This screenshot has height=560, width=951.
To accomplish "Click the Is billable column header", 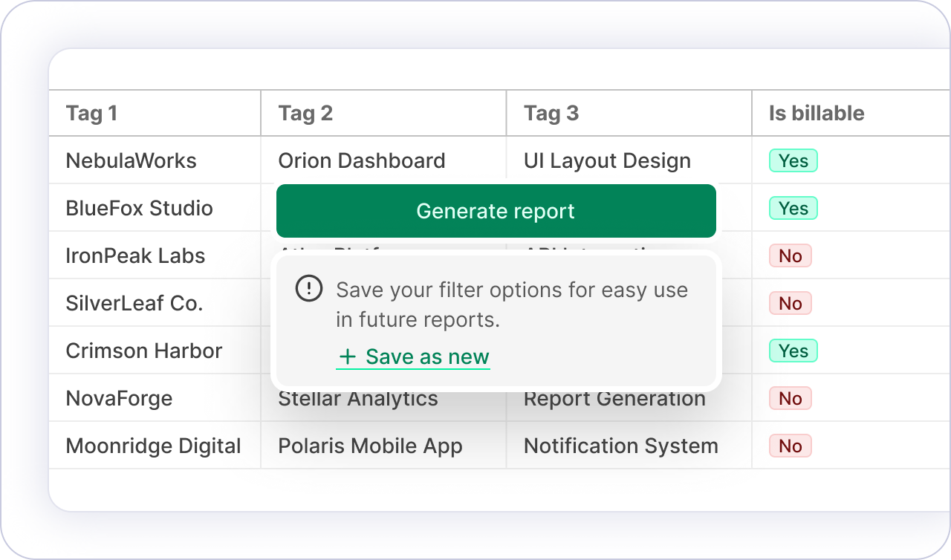I will [x=817, y=114].
